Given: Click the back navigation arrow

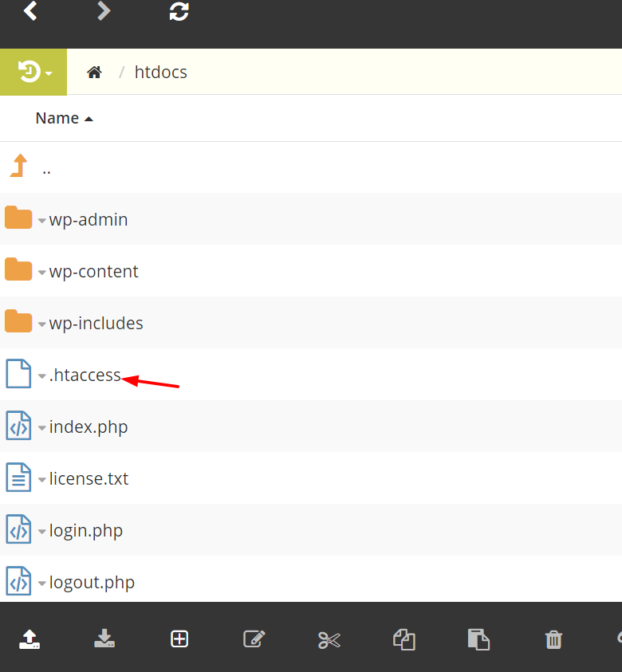Looking at the screenshot, I should click(30, 10).
